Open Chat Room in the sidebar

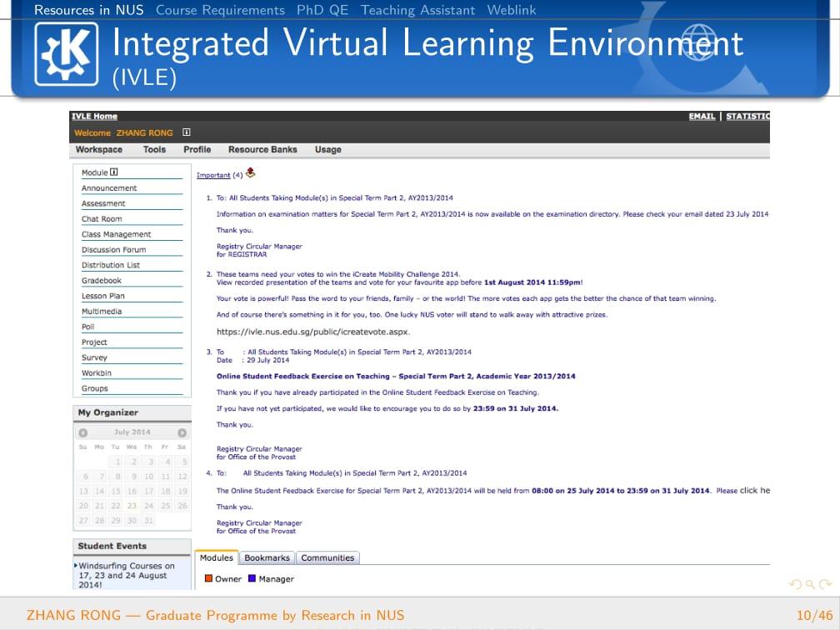tap(102, 218)
